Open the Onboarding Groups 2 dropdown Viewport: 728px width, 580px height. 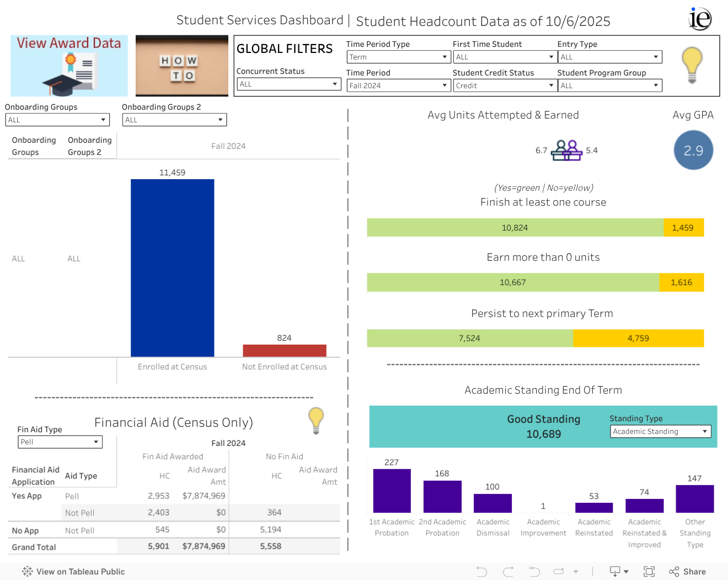[174, 120]
